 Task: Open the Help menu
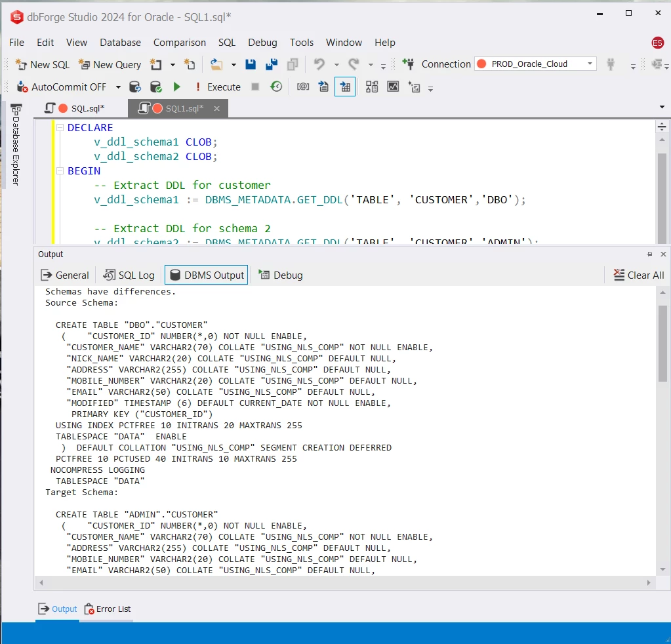385,43
